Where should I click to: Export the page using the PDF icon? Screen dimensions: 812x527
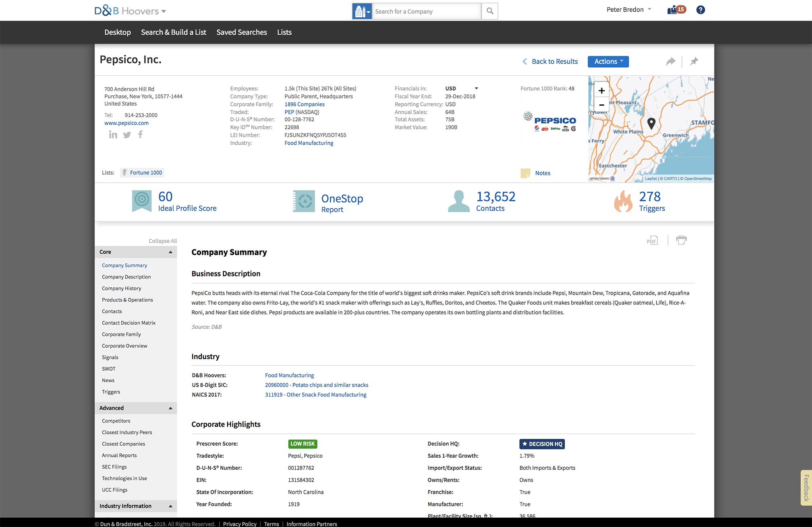(x=652, y=241)
